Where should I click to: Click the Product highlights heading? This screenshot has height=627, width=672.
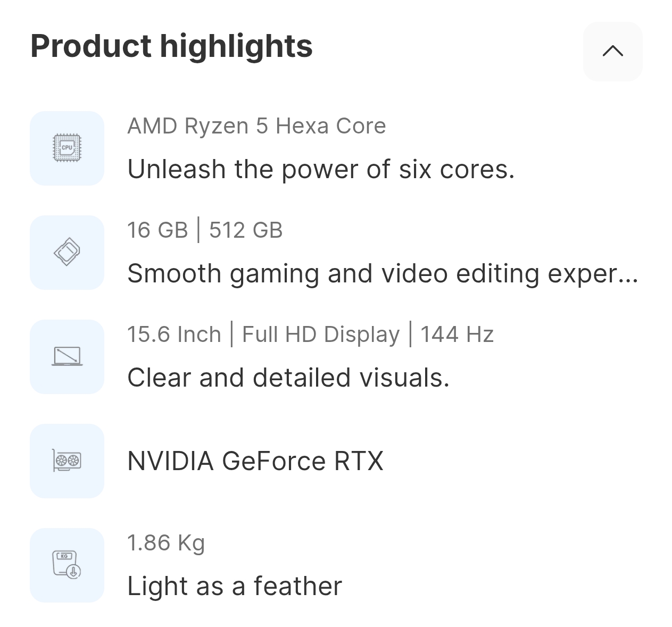(x=171, y=46)
